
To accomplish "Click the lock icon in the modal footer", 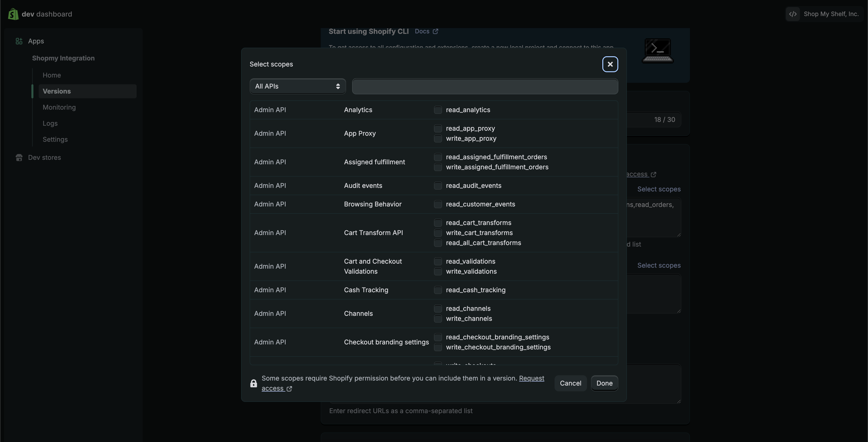I will (x=253, y=383).
